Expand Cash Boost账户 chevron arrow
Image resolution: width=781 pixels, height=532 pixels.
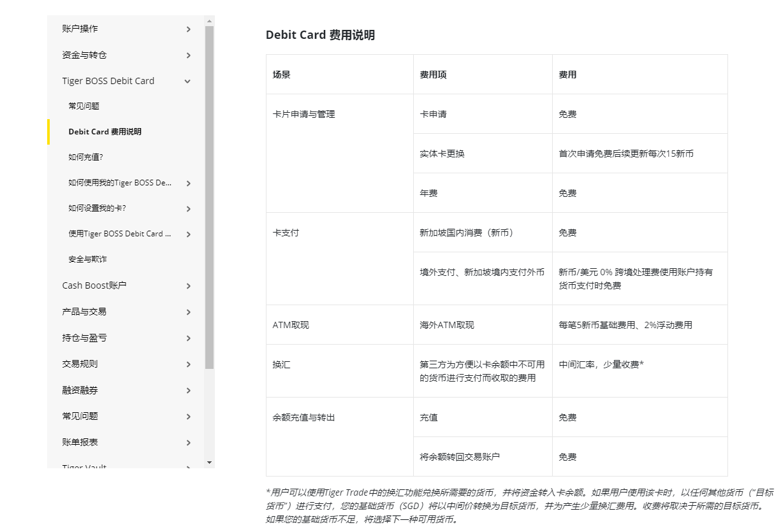click(188, 286)
